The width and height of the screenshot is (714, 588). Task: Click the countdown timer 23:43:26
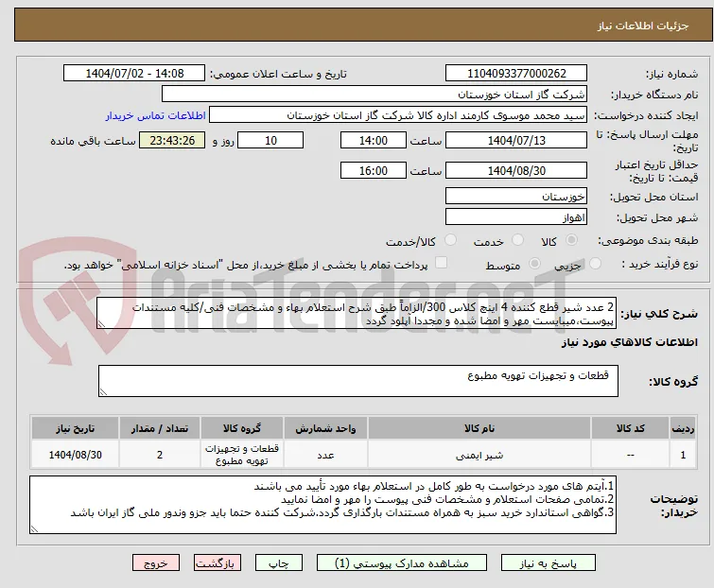(x=172, y=140)
